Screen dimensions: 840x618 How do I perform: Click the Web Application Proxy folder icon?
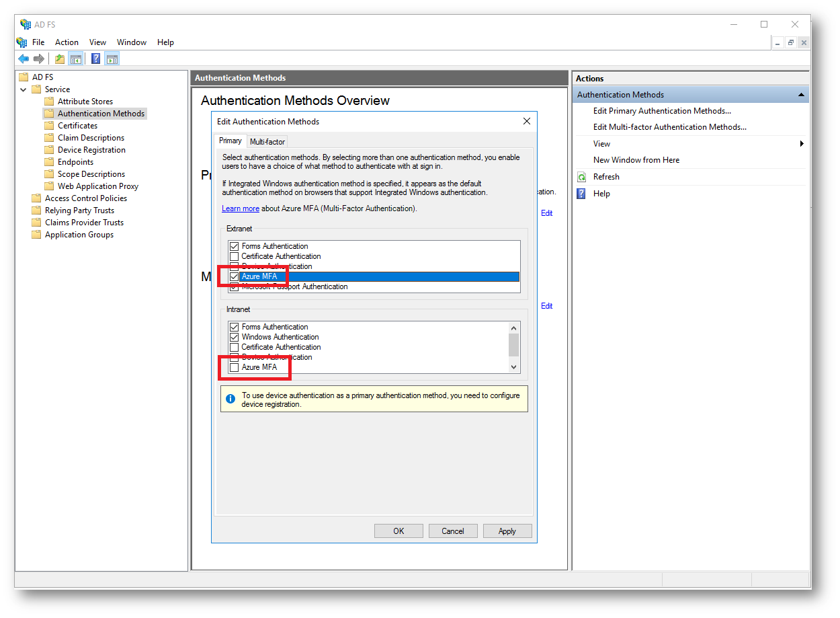pyautogui.click(x=49, y=186)
